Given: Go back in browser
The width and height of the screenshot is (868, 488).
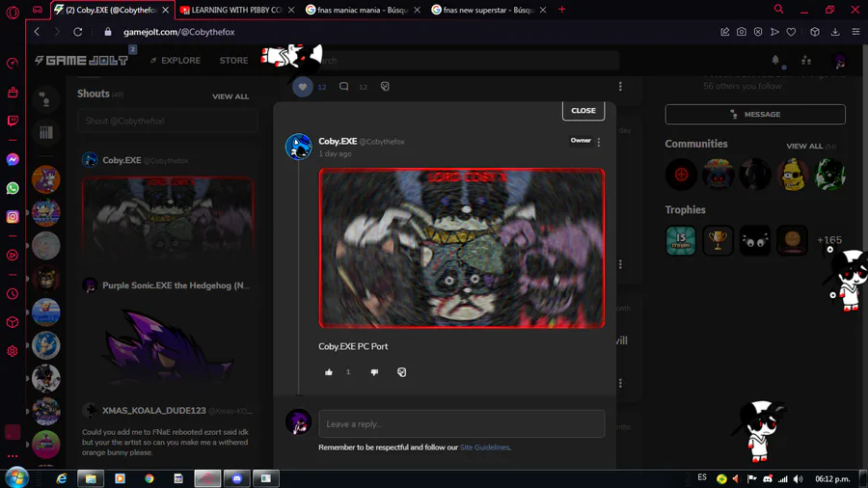Looking at the screenshot, I should click(37, 32).
